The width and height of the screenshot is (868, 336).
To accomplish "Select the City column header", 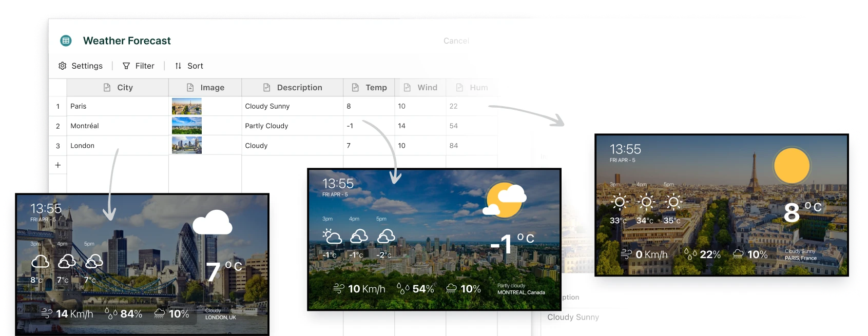I will pos(118,88).
